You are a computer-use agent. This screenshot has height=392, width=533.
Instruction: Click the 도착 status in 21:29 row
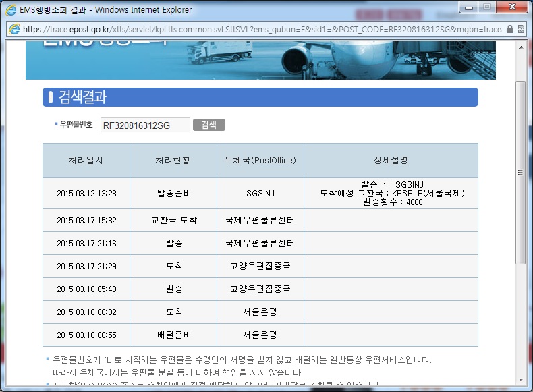point(173,266)
